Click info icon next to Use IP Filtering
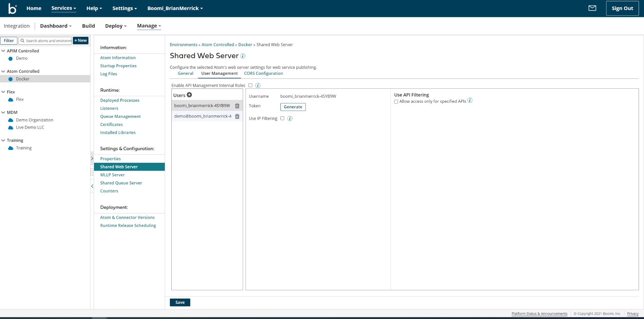644x319 pixels. coord(290,118)
